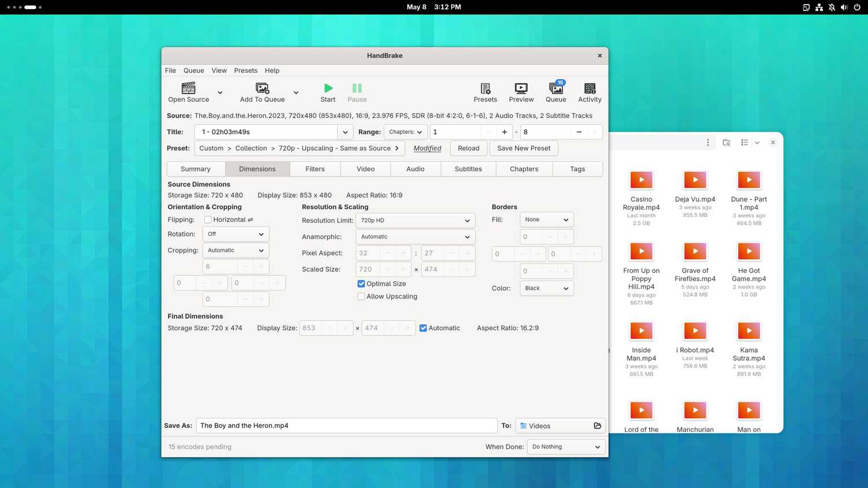Open the When Done dropdown
Viewport: 868px width, 488px height.
tap(566, 446)
